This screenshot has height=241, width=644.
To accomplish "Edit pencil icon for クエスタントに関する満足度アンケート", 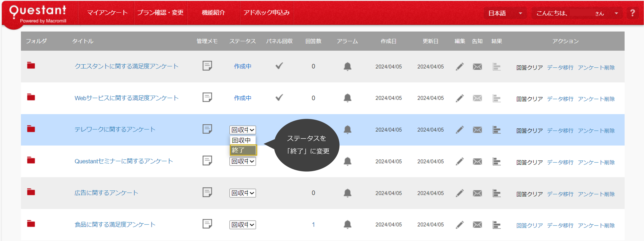I will (x=460, y=67).
